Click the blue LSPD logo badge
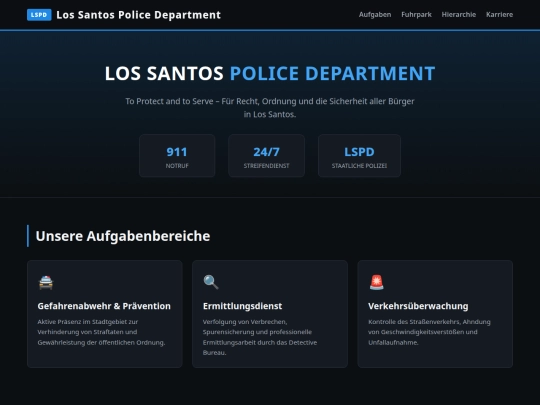Image resolution: width=540 pixels, height=405 pixels. pos(39,15)
